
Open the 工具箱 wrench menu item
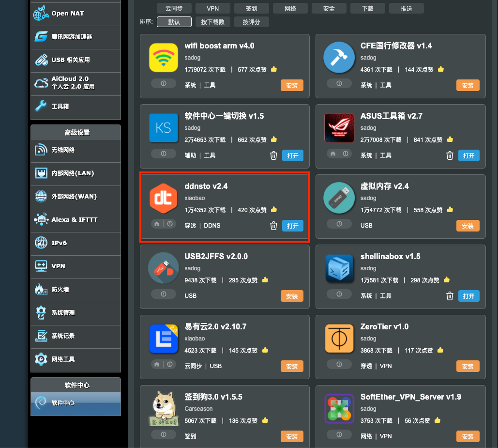click(75, 107)
